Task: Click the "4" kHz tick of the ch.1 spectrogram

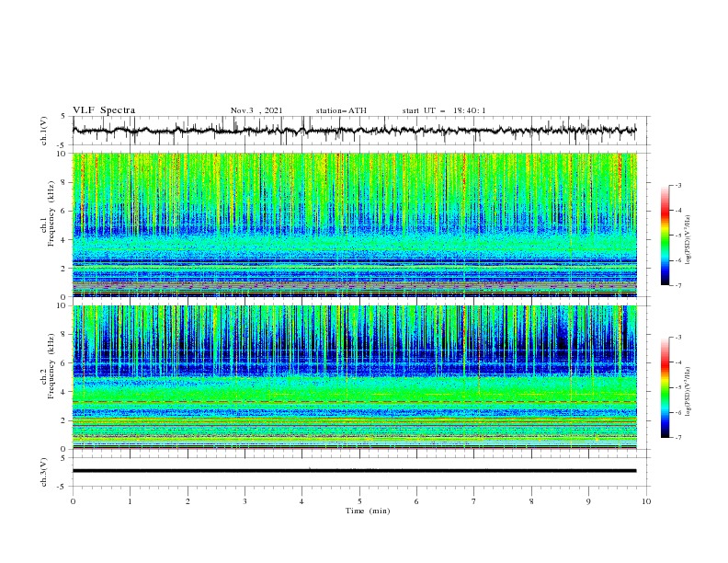Action: click(x=64, y=240)
